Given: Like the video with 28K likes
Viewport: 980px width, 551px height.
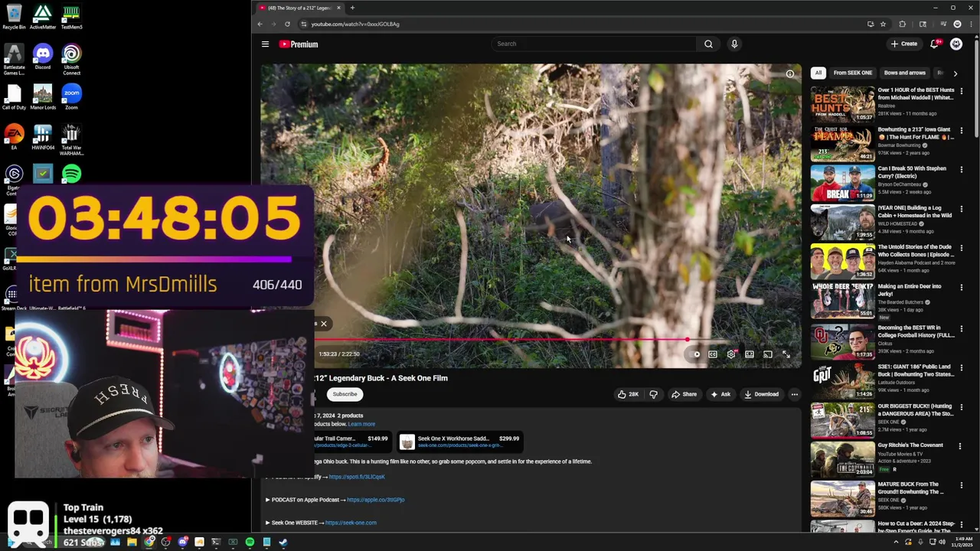Looking at the screenshot, I should (x=628, y=394).
